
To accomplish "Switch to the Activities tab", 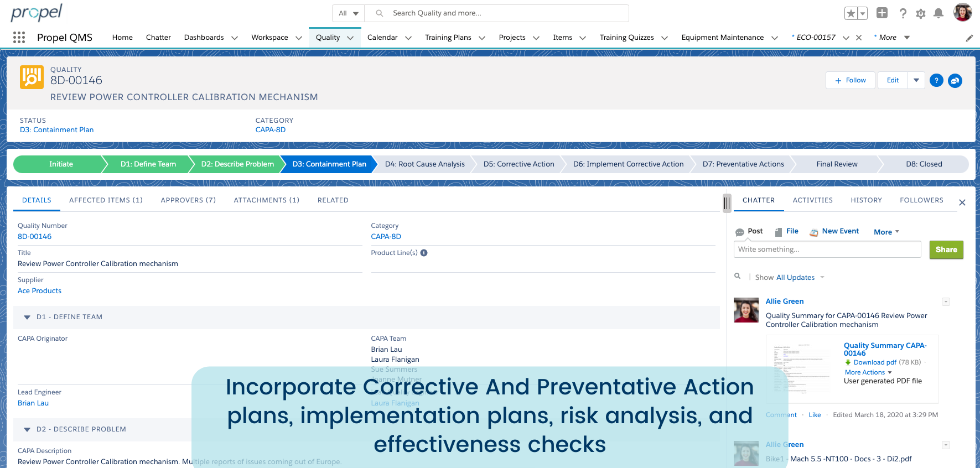I will point(812,200).
